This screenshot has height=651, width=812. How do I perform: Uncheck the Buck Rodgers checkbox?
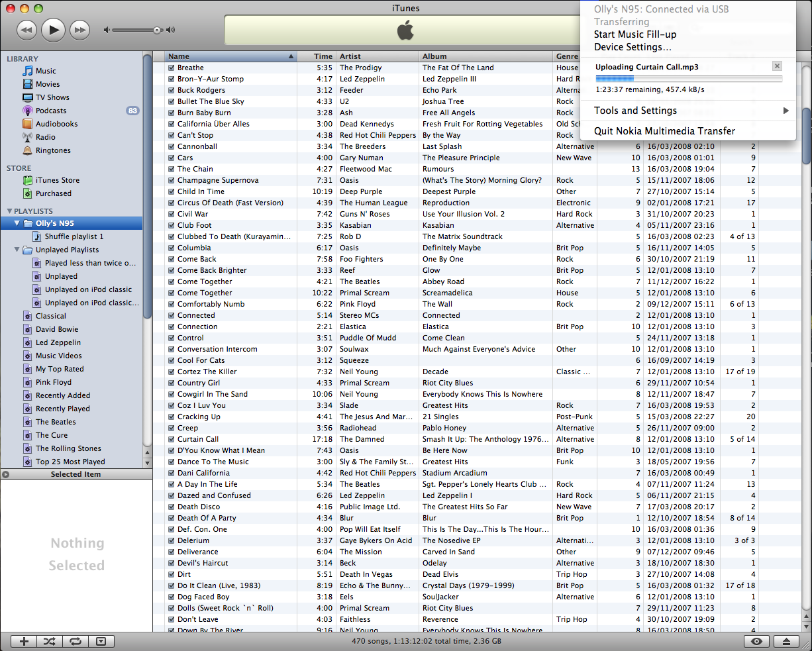pyautogui.click(x=172, y=90)
